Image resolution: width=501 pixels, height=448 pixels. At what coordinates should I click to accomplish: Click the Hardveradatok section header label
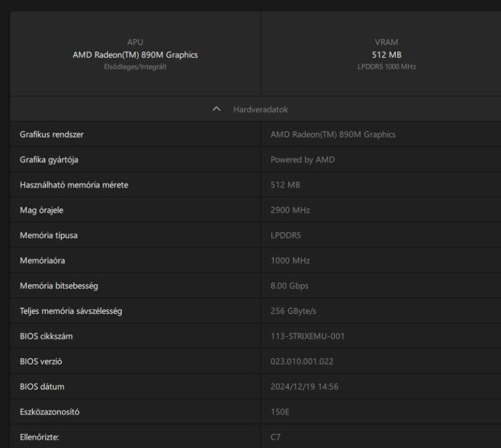[x=261, y=109]
